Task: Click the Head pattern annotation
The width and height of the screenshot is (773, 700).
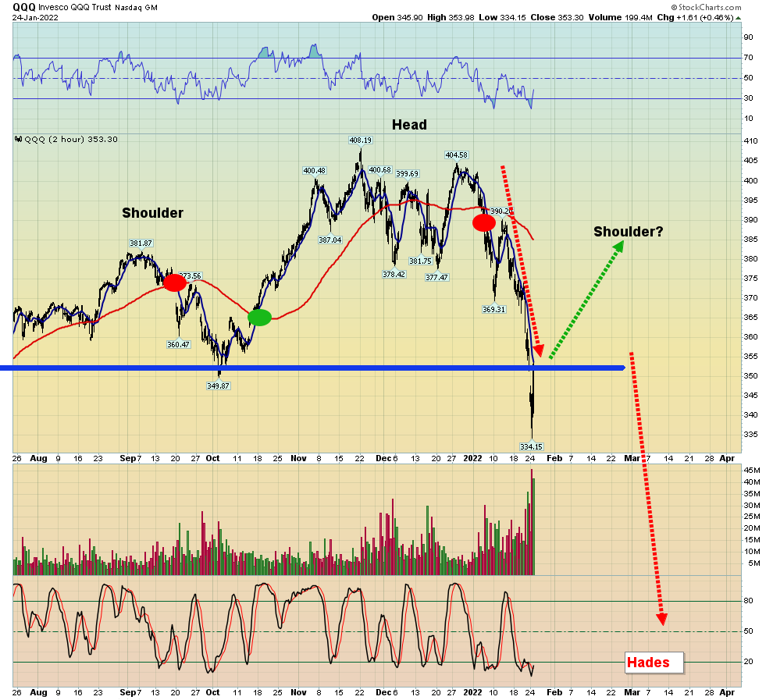Action: coord(409,125)
